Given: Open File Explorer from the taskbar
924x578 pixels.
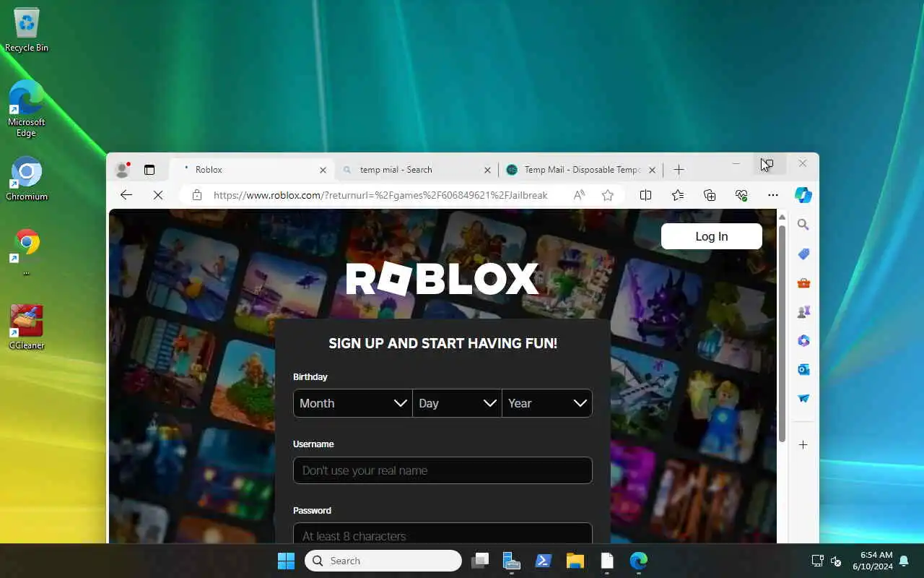Looking at the screenshot, I should tap(575, 561).
